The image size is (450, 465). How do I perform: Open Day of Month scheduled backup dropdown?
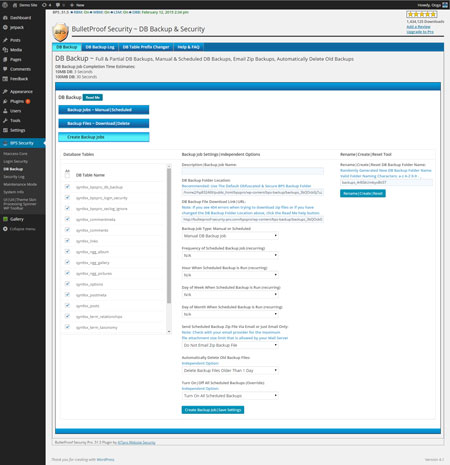click(x=230, y=314)
